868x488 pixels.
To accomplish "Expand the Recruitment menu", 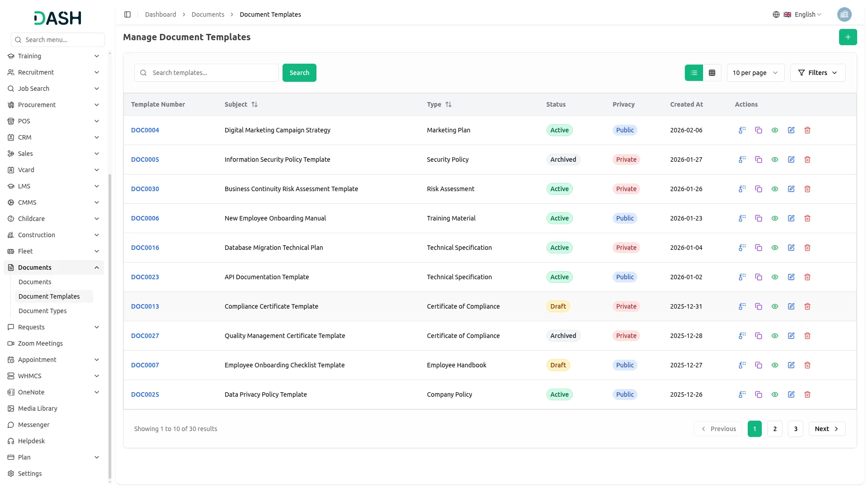I will pos(36,72).
